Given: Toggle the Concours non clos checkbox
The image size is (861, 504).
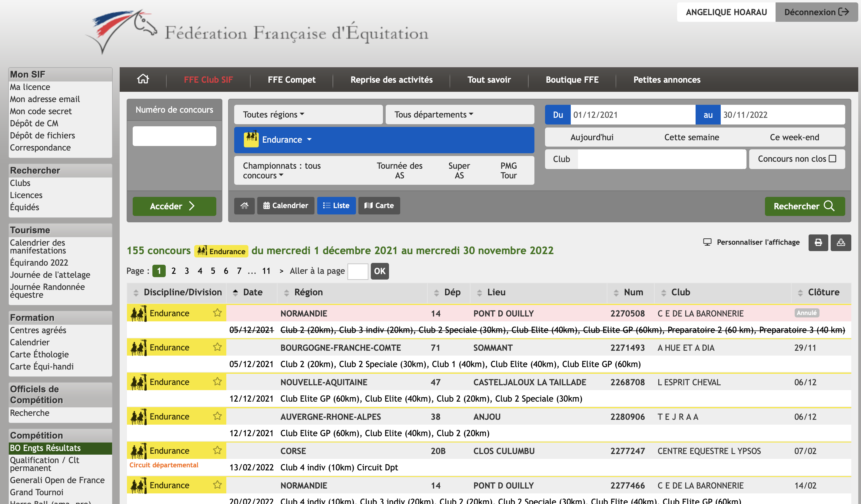Looking at the screenshot, I should (x=832, y=158).
